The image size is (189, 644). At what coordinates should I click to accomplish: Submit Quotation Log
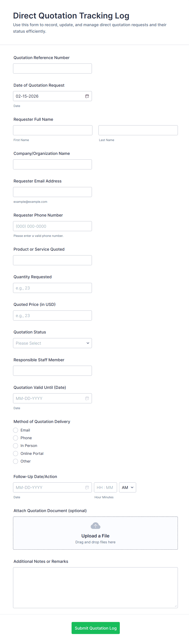(95, 628)
